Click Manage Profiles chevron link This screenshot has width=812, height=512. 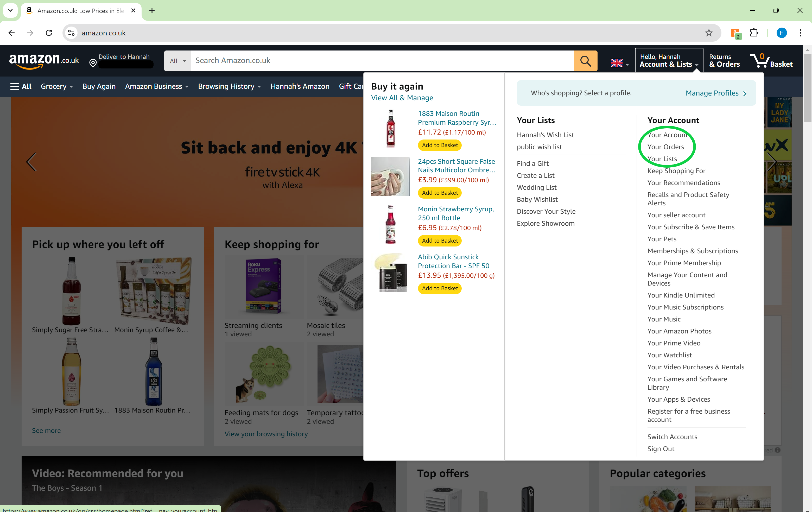716,93
